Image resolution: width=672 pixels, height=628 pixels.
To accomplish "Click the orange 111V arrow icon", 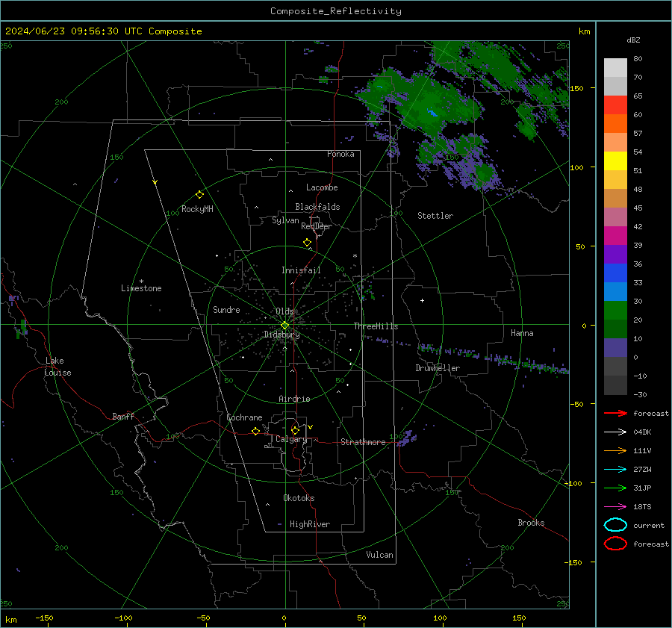I will [x=615, y=450].
